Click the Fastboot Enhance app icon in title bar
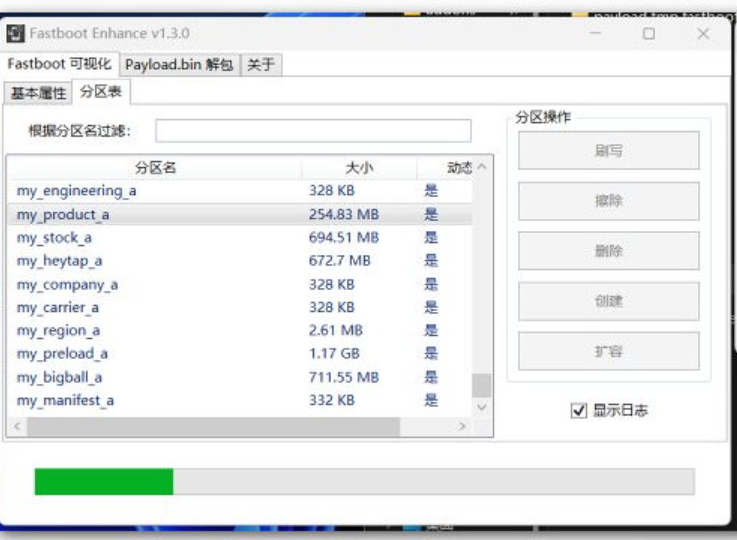The image size is (737, 540). (16, 34)
